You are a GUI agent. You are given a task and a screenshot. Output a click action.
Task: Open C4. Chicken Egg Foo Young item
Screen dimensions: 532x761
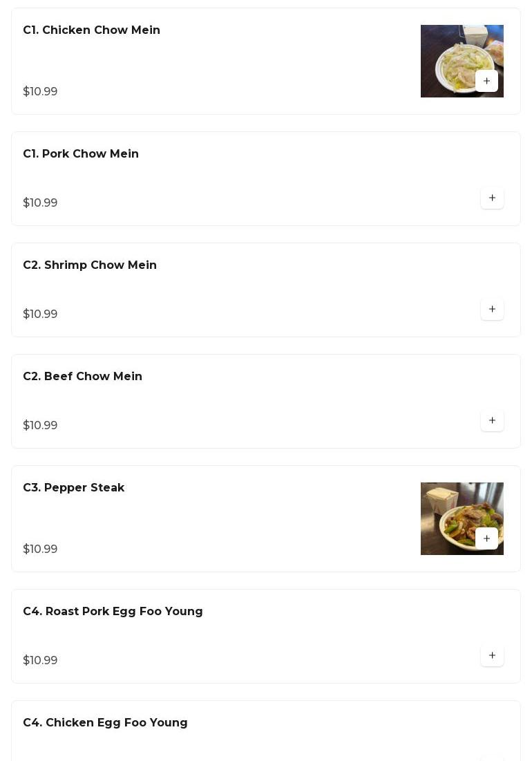(105, 723)
